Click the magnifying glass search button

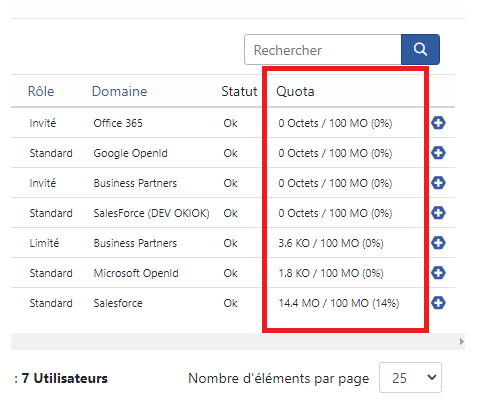pos(420,49)
